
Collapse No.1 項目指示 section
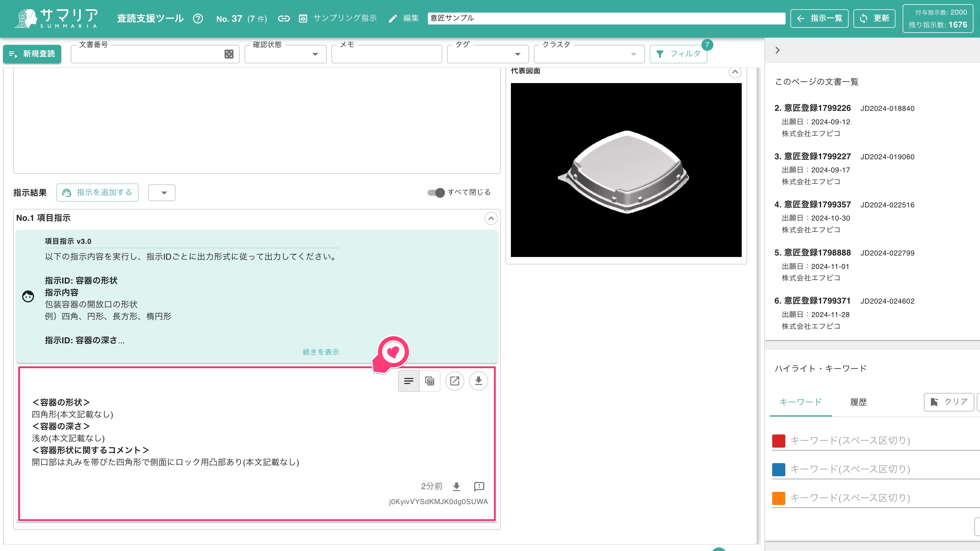tap(491, 218)
